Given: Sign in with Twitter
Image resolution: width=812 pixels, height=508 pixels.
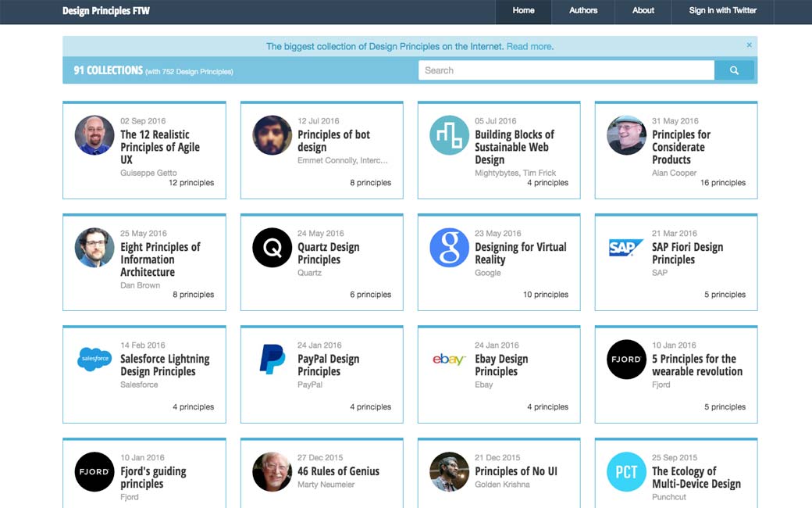Looking at the screenshot, I should click(x=722, y=11).
